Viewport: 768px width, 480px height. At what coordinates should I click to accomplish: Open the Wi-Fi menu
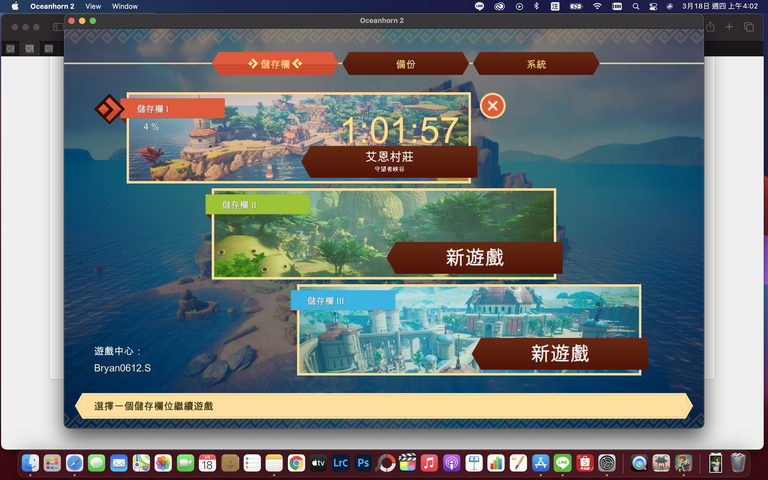point(597,6)
